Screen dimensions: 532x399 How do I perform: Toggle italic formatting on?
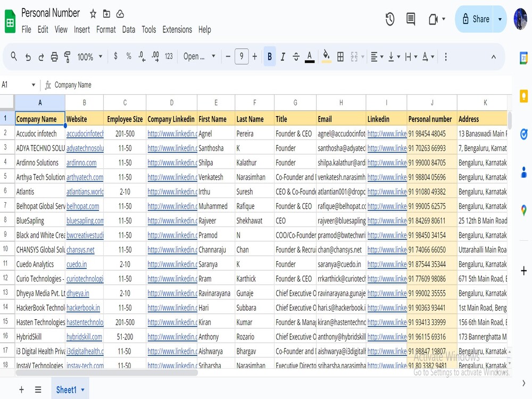click(x=282, y=56)
